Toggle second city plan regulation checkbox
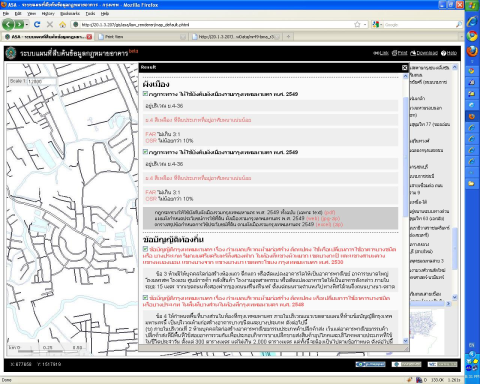The height and width of the screenshot is (384, 480). (145, 152)
